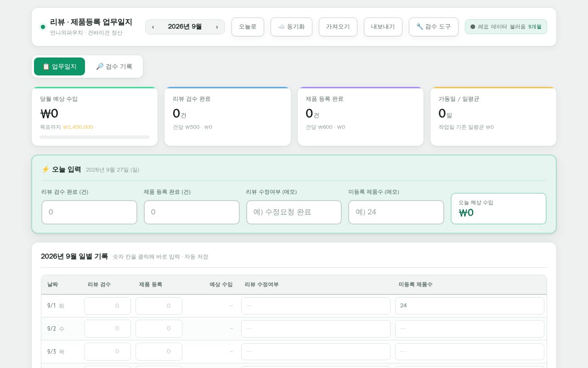Viewport: 588px width, 368px height.
Task: Select the 목표까지 ₩1,450,000 text
Action: point(67,127)
